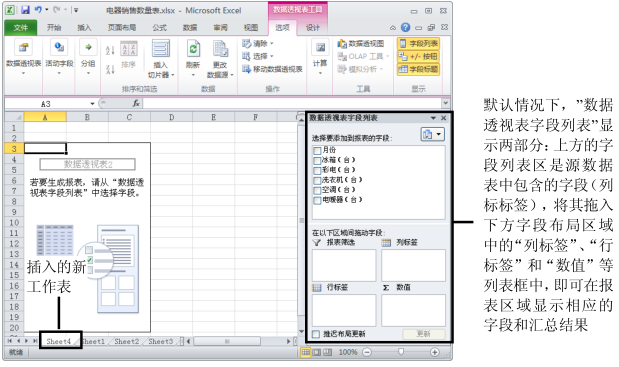Check the 月份 field checkbox
This screenshot has height=367, width=619.
point(317,150)
